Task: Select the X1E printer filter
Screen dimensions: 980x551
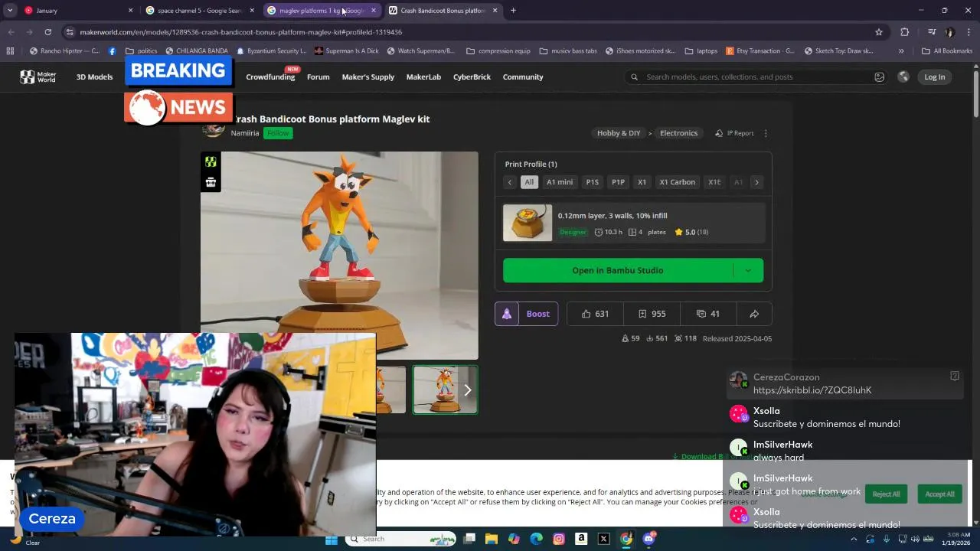Action: (x=714, y=182)
